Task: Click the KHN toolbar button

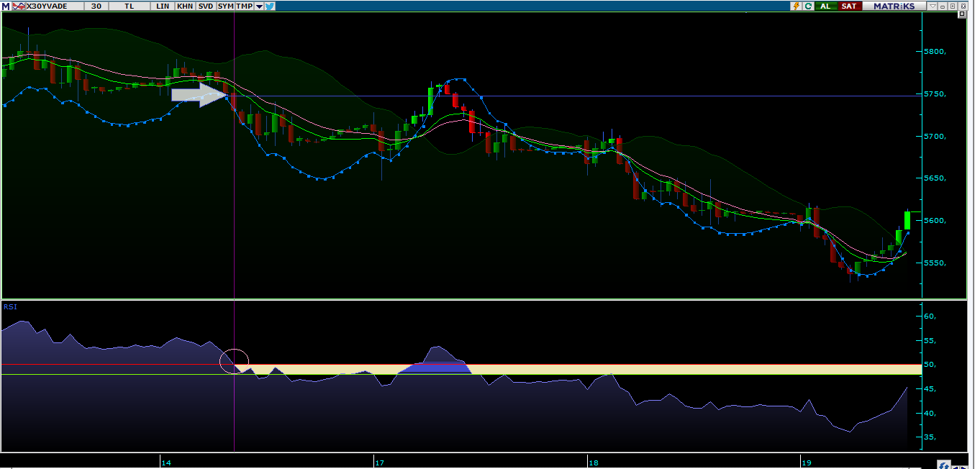Action: [184, 6]
